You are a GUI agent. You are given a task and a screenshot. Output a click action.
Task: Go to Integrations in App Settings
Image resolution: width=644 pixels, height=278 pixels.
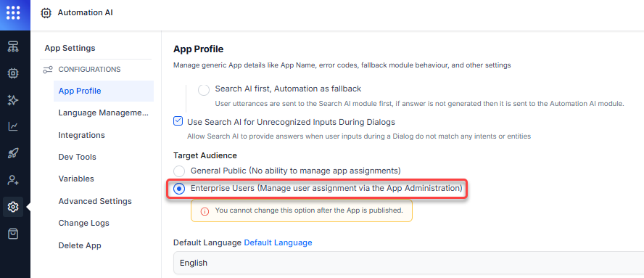click(x=81, y=135)
